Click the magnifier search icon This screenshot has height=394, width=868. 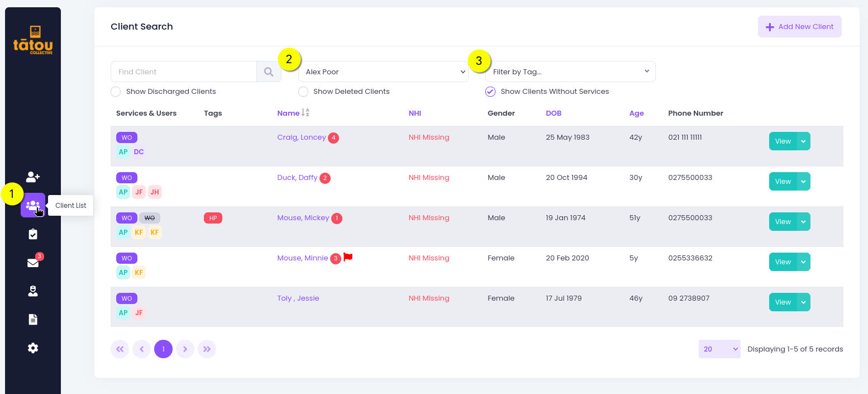coord(269,72)
